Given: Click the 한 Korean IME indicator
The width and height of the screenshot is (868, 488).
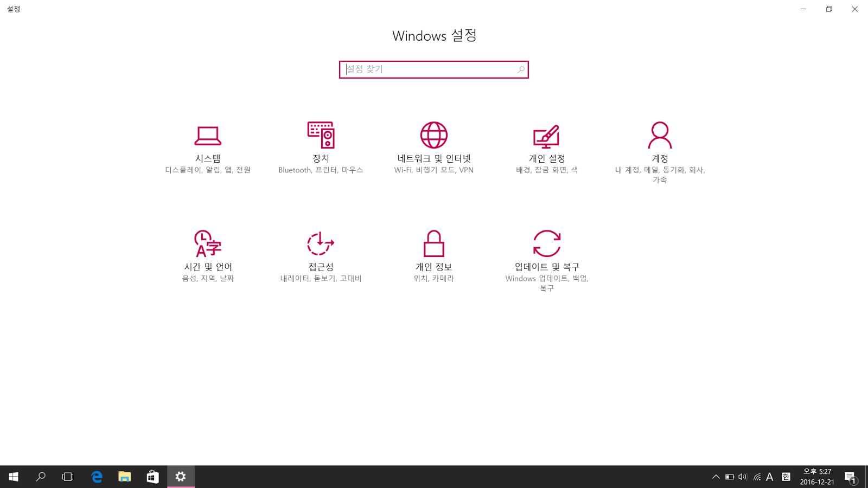Looking at the screenshot, I should coord(786,477).
